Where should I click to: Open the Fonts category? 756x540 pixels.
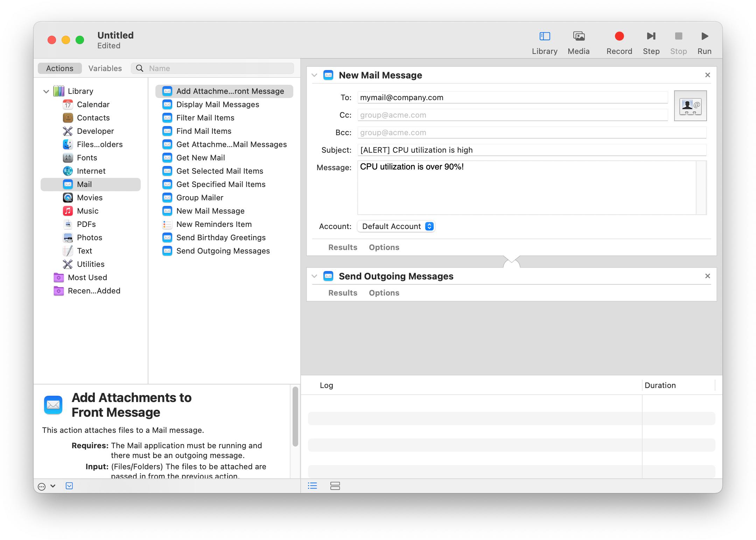[x=91, y=158]
